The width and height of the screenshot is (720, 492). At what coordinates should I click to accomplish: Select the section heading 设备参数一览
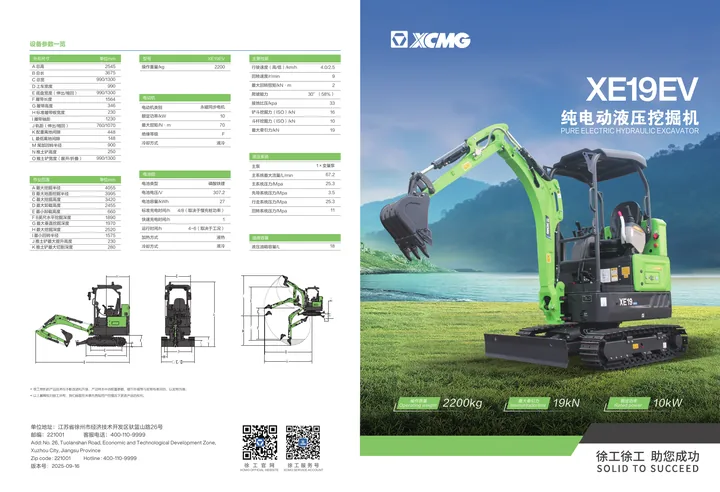coord(48,44)
